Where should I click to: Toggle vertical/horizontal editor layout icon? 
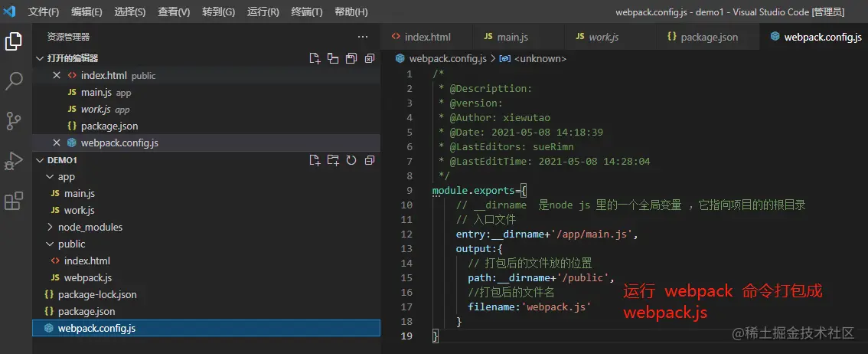click(x=333, y=58)
